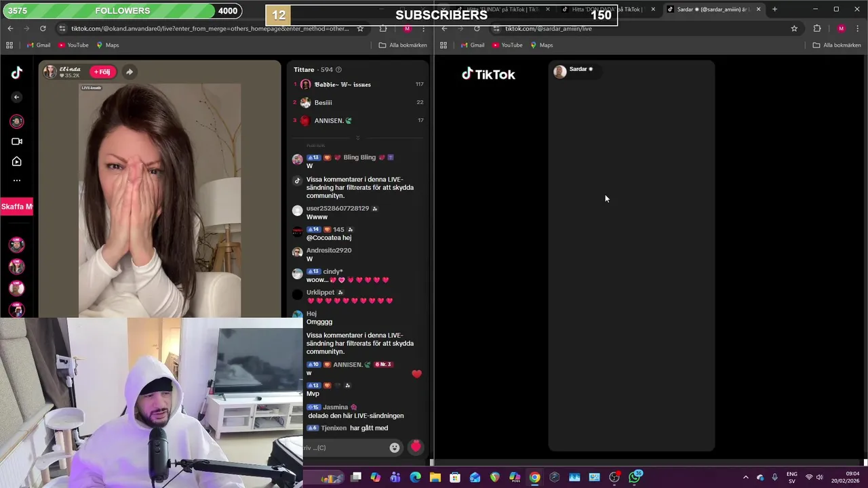Open Maps bookmark in right window
Image resolution: width=868 pixels, height=488 pixels.
point(541,45)
